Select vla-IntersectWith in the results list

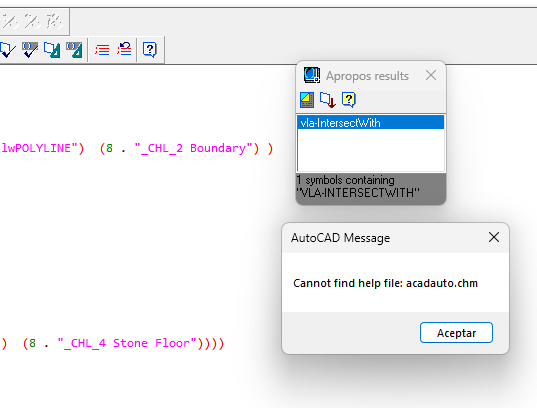[x=371, y=123]
